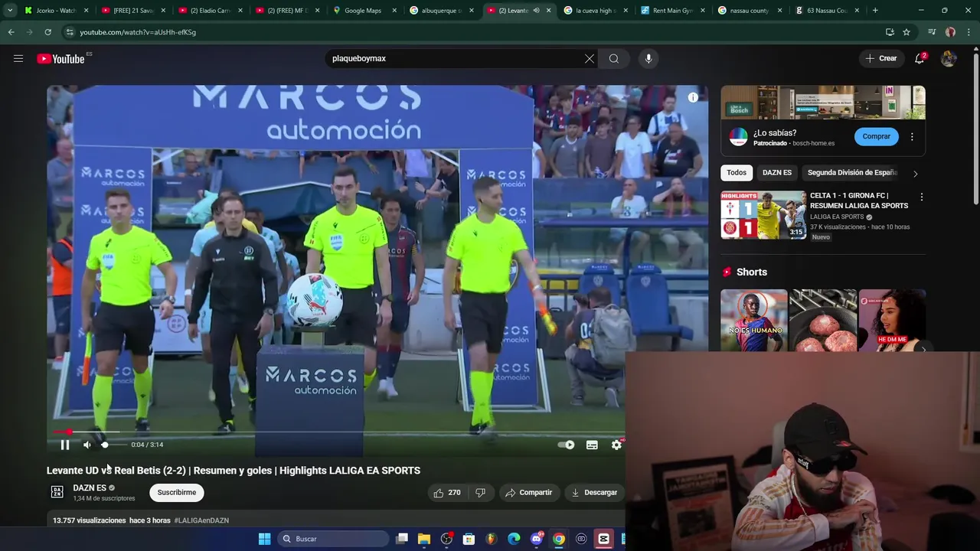Clear the search box text with X

[590, 58]
